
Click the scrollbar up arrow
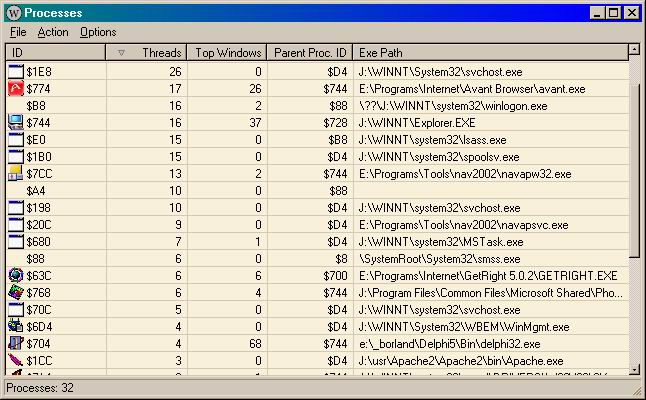point(634,49)
